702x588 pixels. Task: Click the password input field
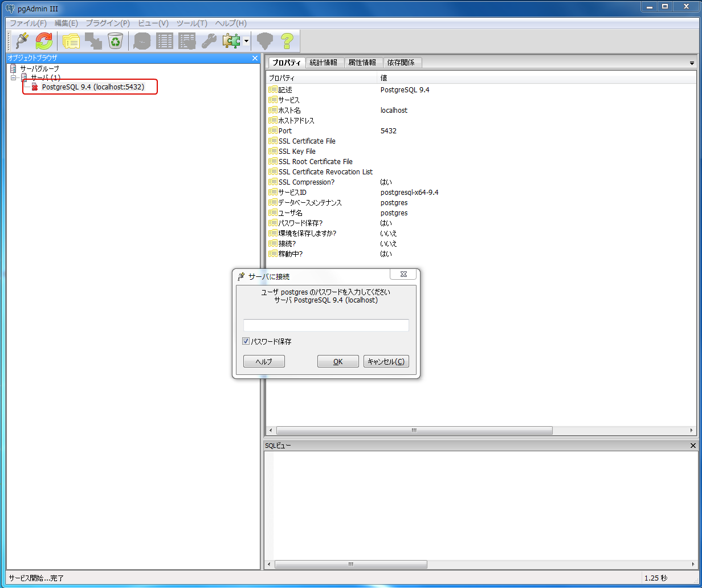(x=326, y=325)
